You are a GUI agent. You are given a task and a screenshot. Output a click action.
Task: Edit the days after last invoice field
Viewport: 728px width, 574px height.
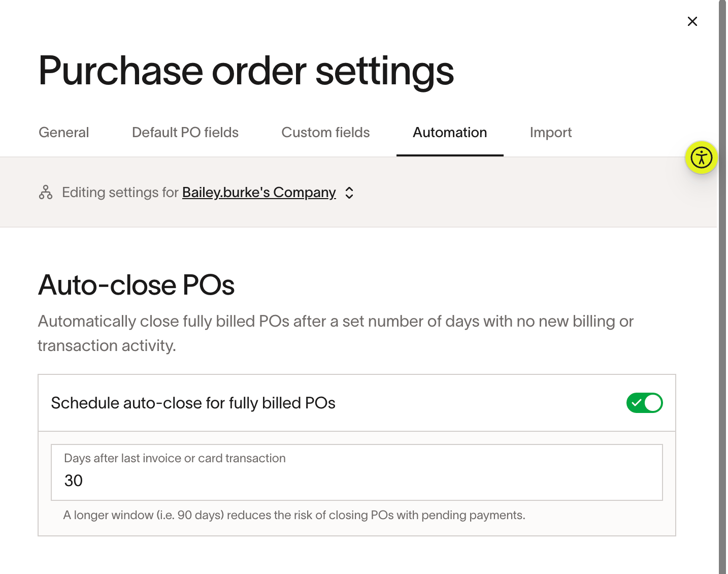357,472
